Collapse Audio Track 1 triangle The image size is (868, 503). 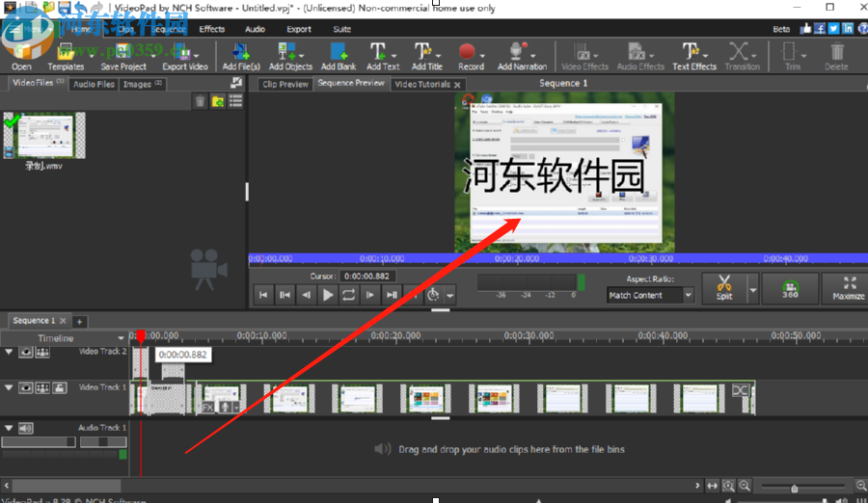9,428
